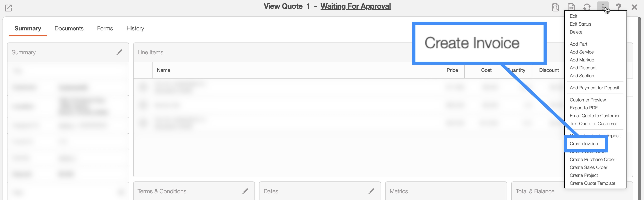Viewport: 644px width, 200px height.
Task: Edit Summary panel with pencil icon
Action: [119, 52]
